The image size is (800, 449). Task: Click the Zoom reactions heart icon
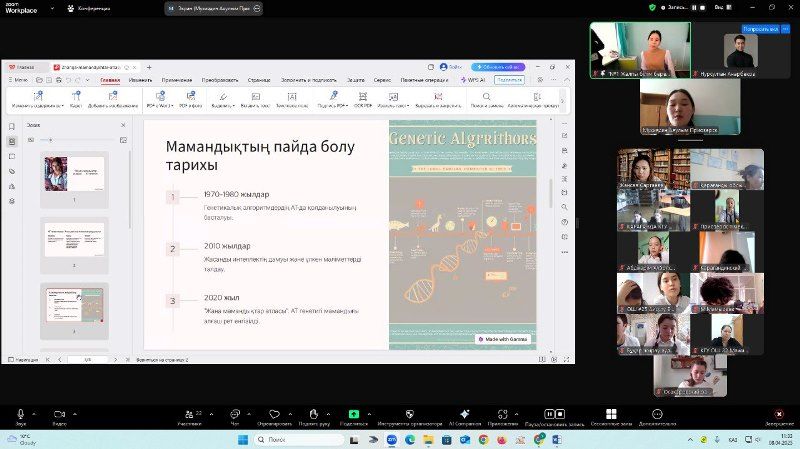point(274,413)
